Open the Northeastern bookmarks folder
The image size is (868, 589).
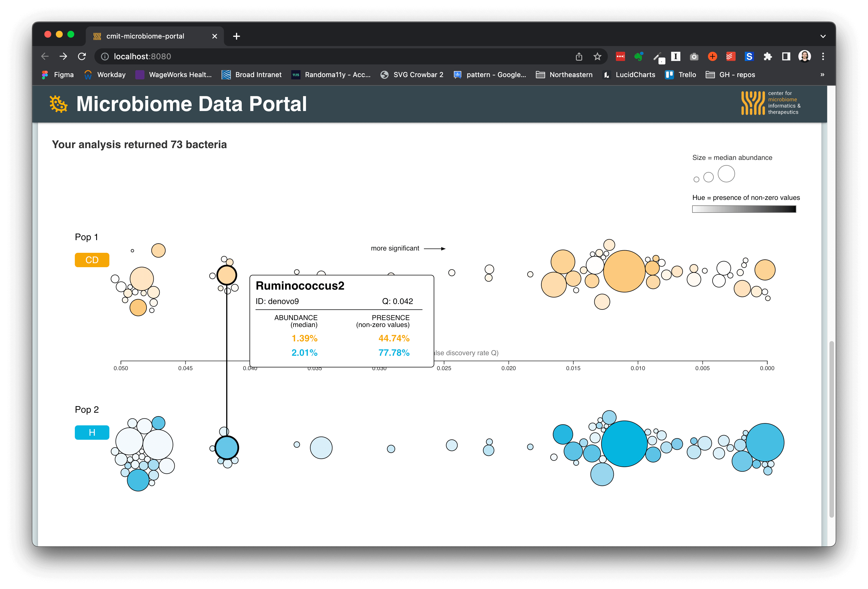[564, 75]
